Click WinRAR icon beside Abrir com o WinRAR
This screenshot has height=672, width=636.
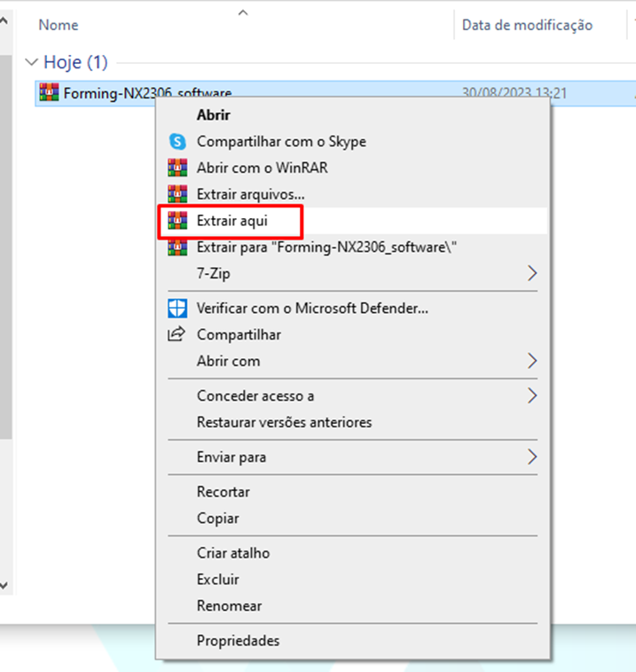point(177,168)
